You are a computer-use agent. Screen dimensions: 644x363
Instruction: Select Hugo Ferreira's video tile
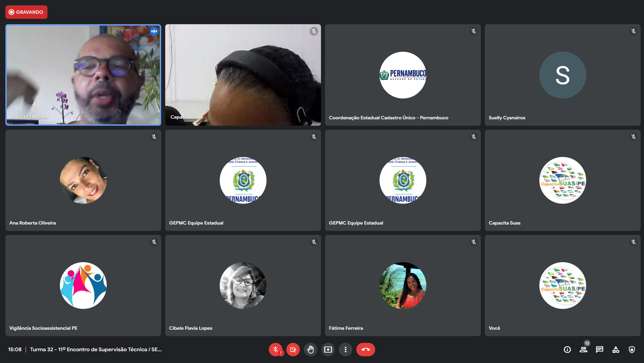tap(83, 75)
